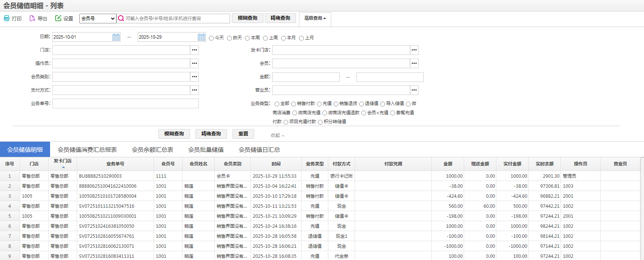Open the 会员号 search field dropdown

98,19
